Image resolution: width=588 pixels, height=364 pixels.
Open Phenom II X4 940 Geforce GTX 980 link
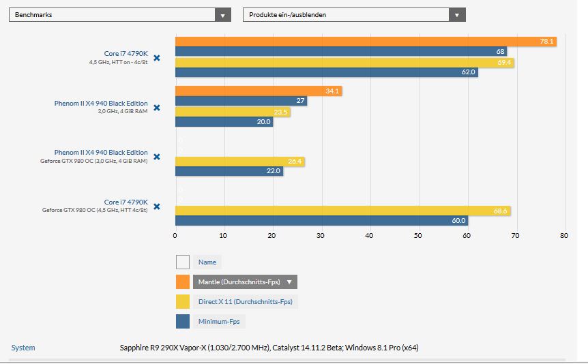pos(101,153)
